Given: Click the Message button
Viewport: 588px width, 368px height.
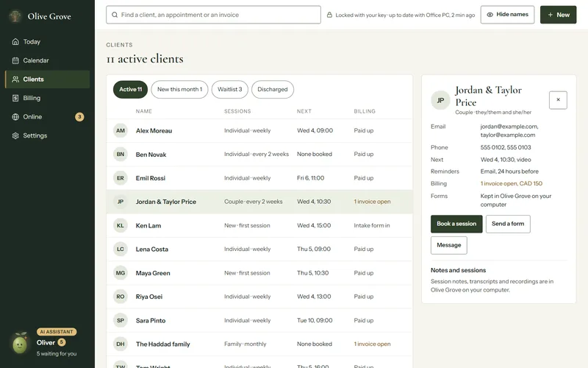Looking at the screenshot, I should point(449,245).
